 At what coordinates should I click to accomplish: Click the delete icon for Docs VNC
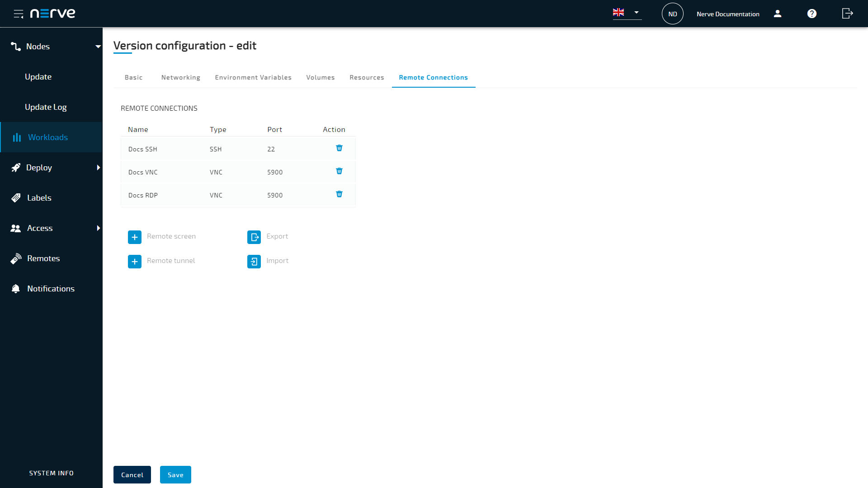click(339, 171)
